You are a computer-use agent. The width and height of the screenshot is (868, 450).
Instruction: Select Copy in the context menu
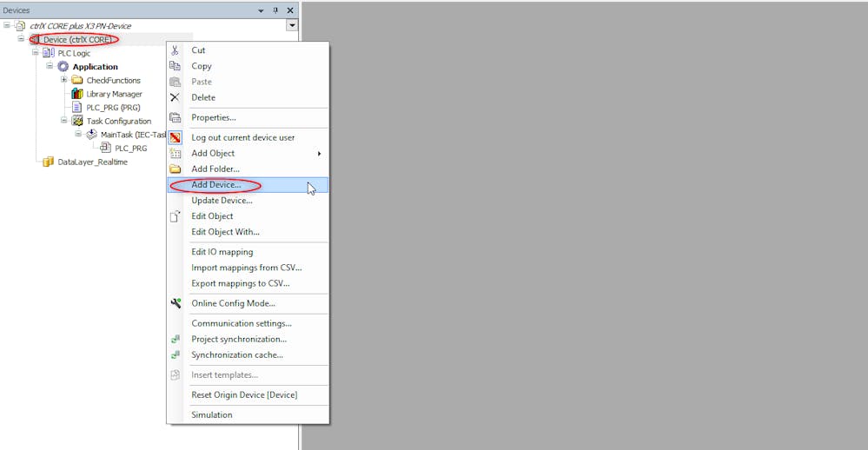point(248,66)
